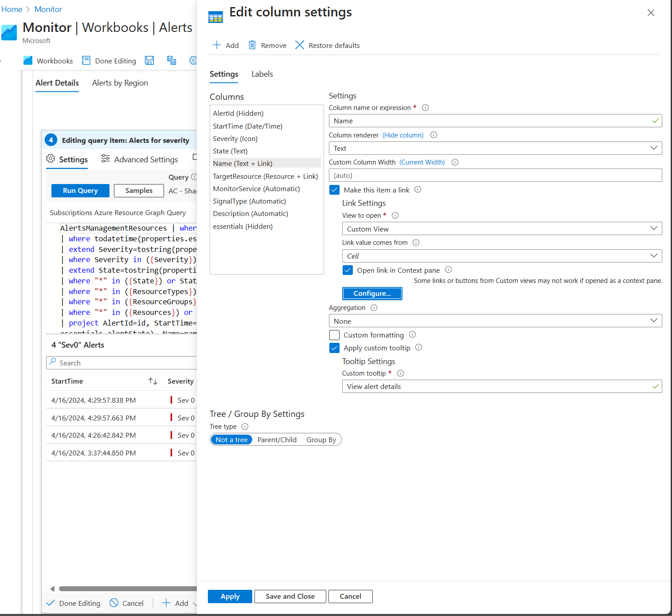Select the AlertId (Hidden) column
This screenshot has width=672, height=616.
pos(238,113)
